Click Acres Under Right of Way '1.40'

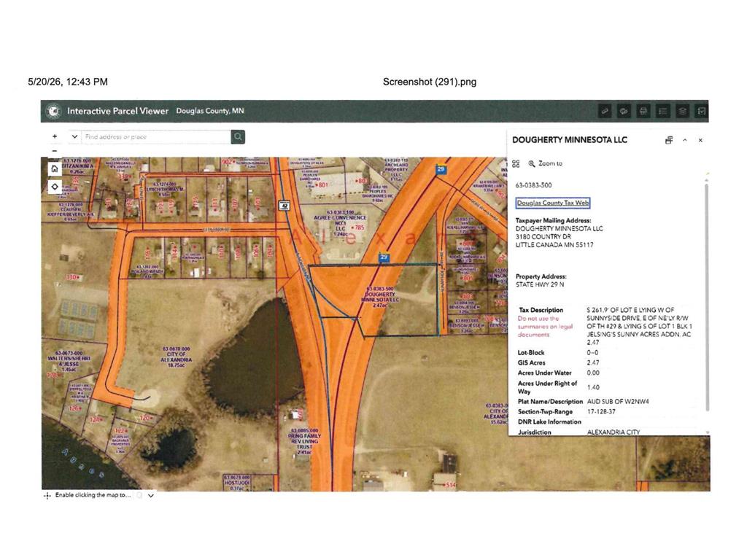coord(593,387)
